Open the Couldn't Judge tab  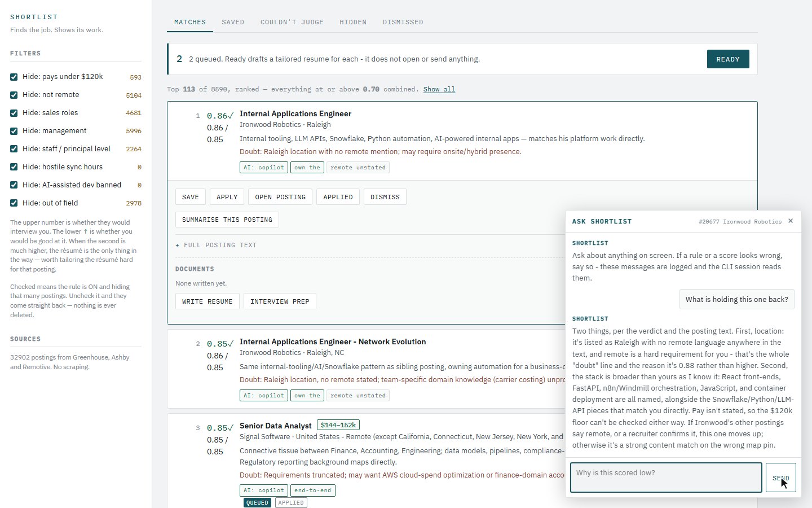(292, 22)
